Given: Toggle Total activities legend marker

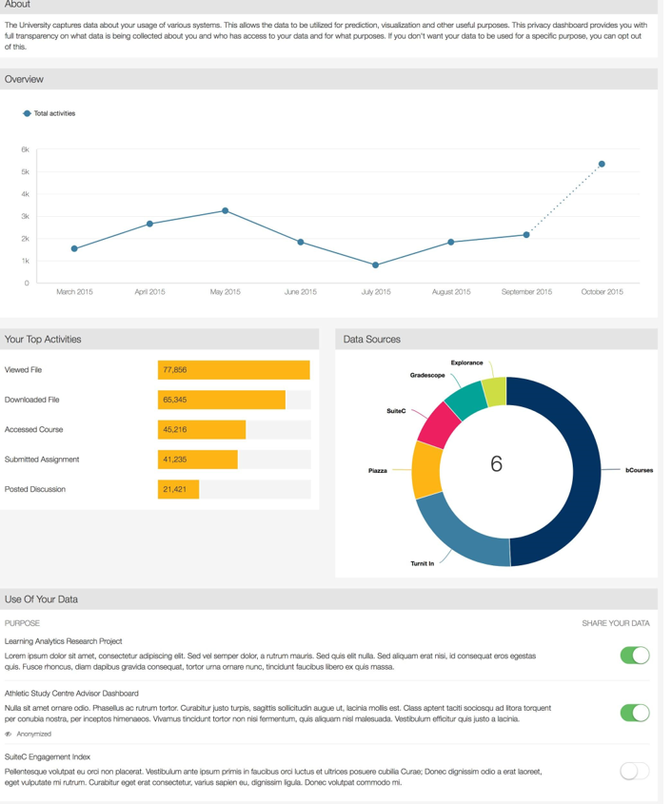Looking at the screenshot, I should pos(28,113).
